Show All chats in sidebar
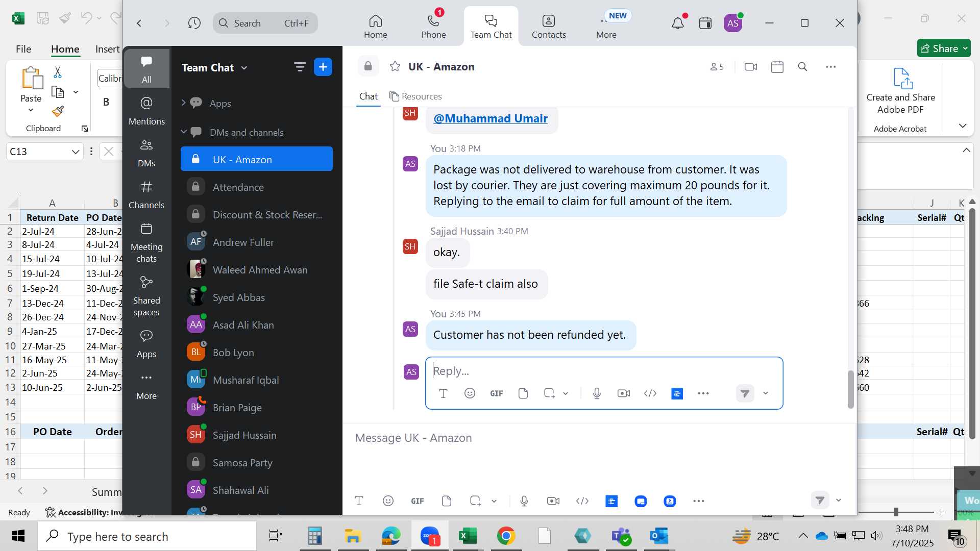 pos(146,69)
